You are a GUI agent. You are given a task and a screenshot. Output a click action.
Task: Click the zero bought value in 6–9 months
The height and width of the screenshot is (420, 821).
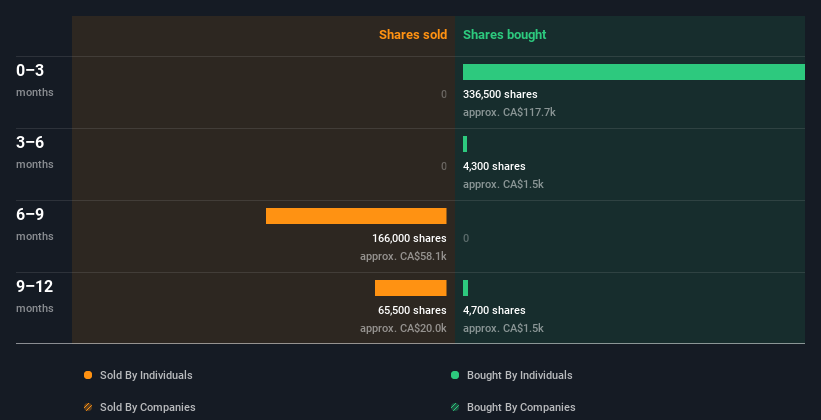click(466, 238)
